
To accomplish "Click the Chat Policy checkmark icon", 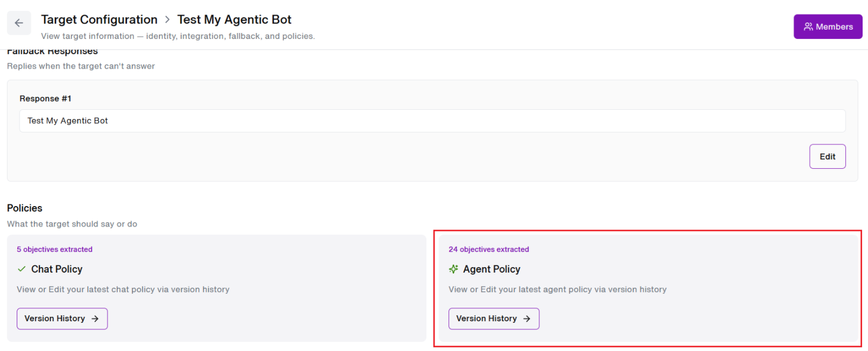I will coord(22,269).
